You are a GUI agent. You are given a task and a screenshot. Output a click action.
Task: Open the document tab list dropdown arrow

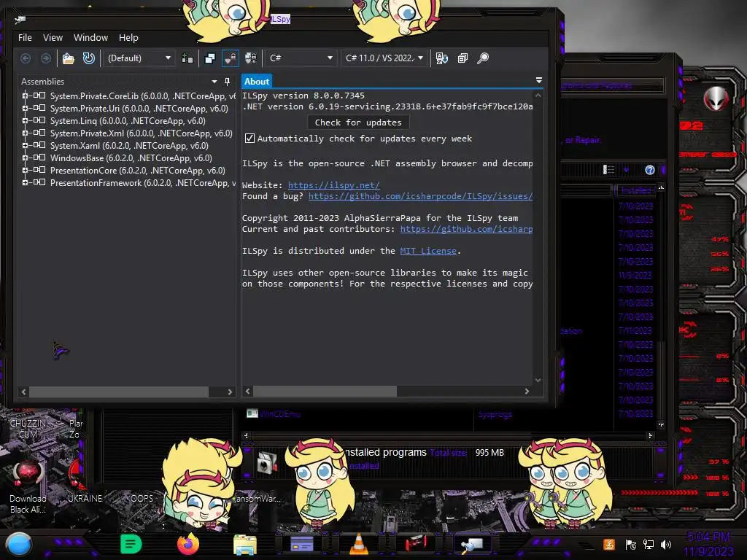(x=539, y=80)
